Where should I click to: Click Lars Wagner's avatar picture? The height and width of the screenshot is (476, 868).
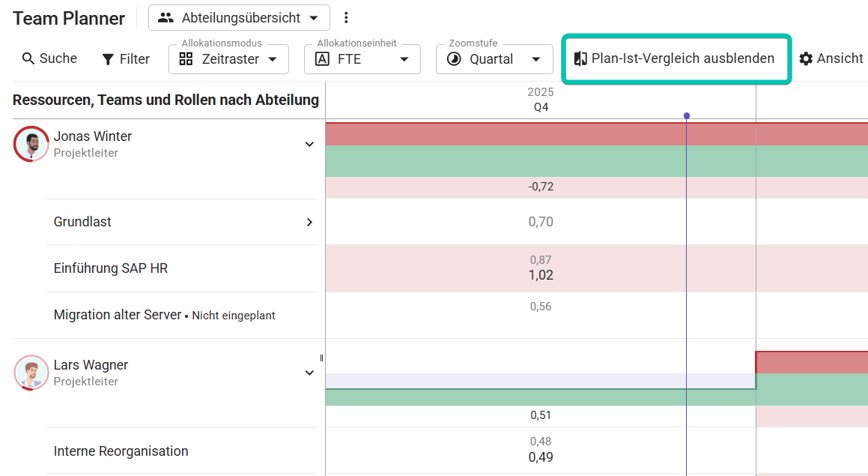31,373
